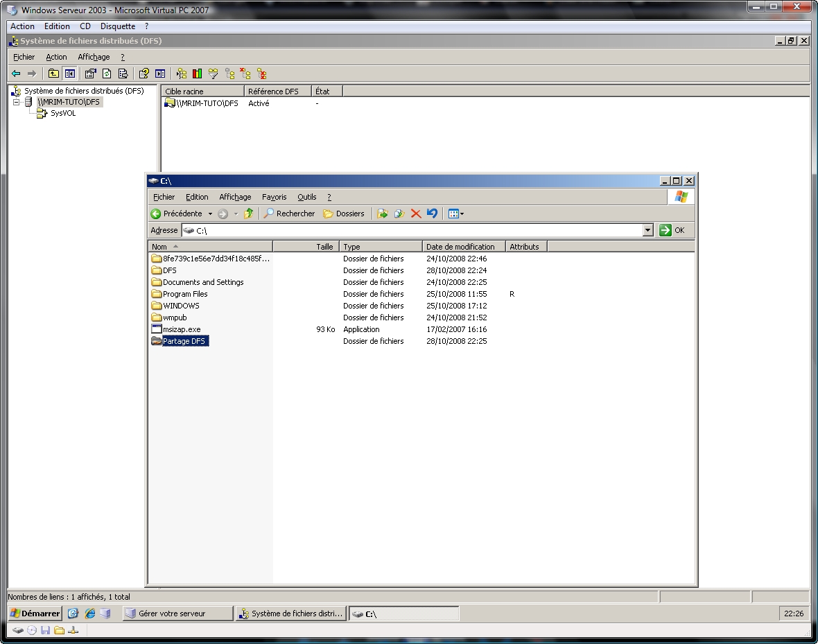The width and height of the screenshot is (818, 644).
Task: Click the Move To folder icon
Action: coord(383,214)
